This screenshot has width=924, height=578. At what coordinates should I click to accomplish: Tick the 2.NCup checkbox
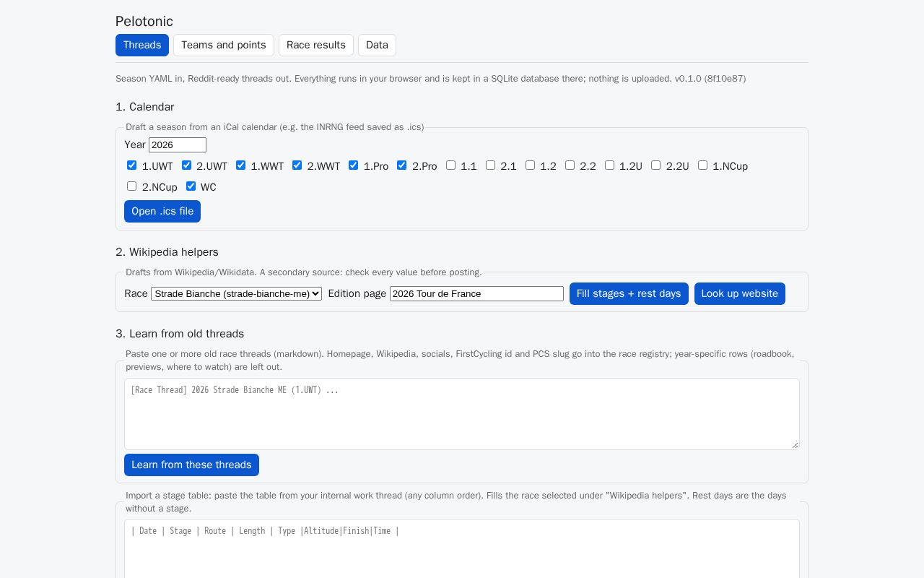point(131,186)
